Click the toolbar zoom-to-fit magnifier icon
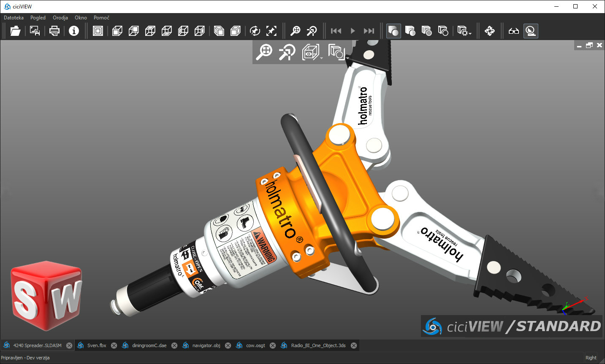This screenshot has width=605, height=364. pyautogui.click(x=296, y=31)
